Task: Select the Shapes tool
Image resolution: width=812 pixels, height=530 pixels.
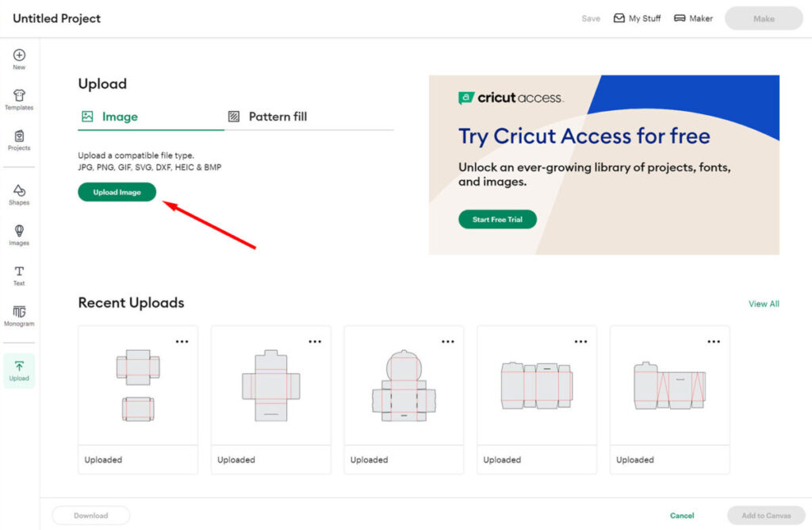Action: (19, 194)
